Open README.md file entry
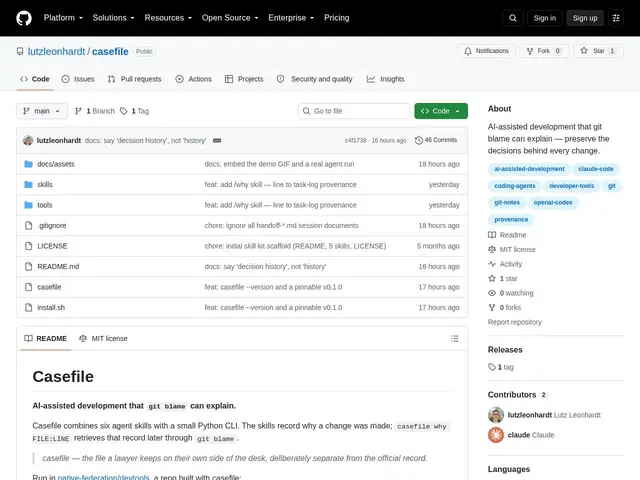Viewport: 640px width, 480px height. (x=58, y=267)
